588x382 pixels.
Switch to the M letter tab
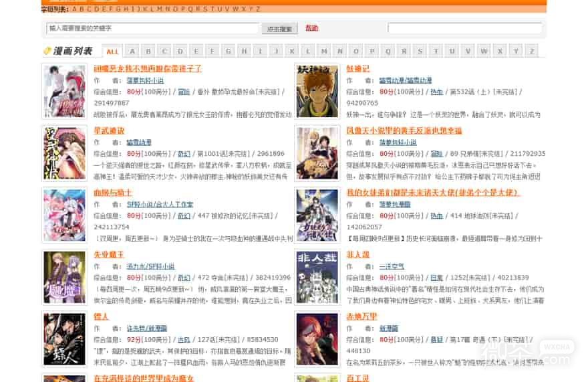pos(324,51)
